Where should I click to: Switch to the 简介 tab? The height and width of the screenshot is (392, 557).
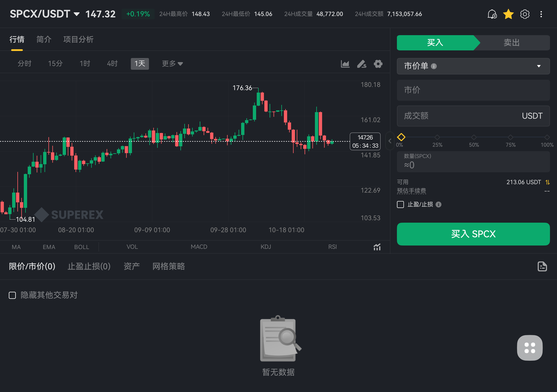pyautogui.click(x=44, y=39)
